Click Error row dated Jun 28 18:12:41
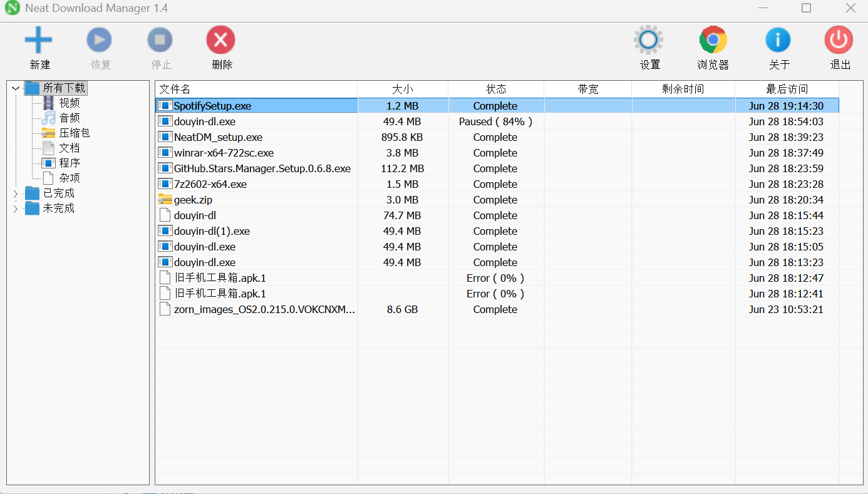Image resolution: width=868 pixels, height=494 pixels. [497, 294]
